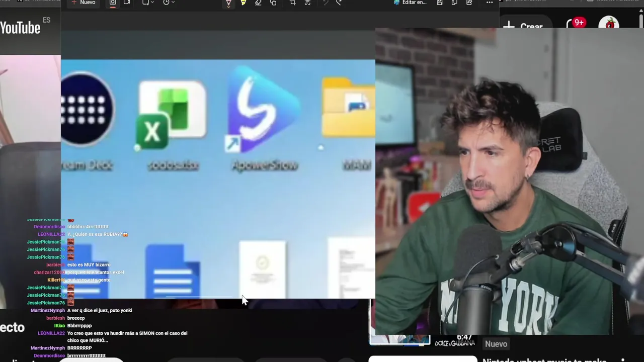Save the snip with the disk icon
This screenshot has width=644, height=362.
[440, 3]
